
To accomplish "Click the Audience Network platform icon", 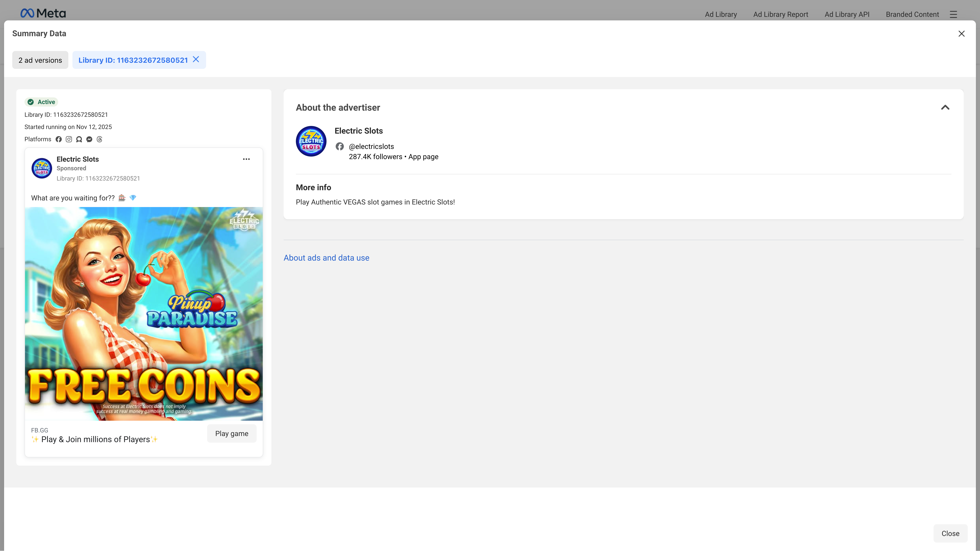I will click(79, 139).
